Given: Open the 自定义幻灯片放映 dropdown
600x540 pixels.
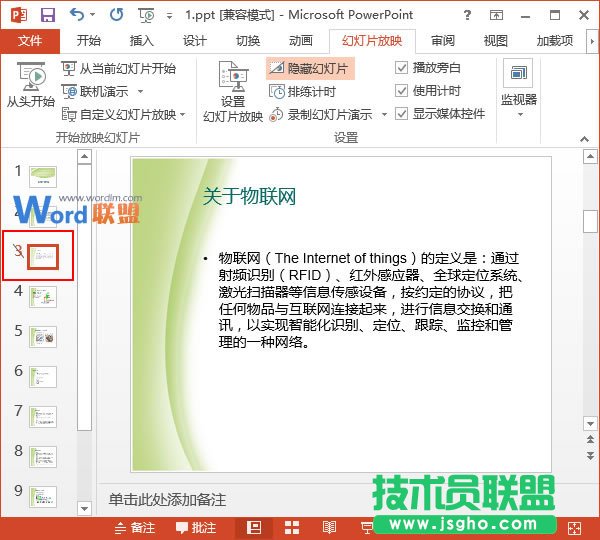Looking at the screenshot, I should pos(183,115).
